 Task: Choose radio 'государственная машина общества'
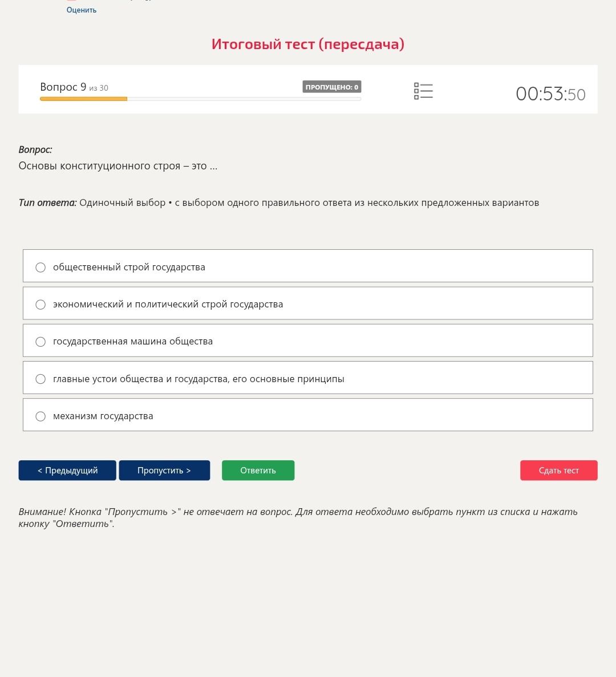pos(40,342)
